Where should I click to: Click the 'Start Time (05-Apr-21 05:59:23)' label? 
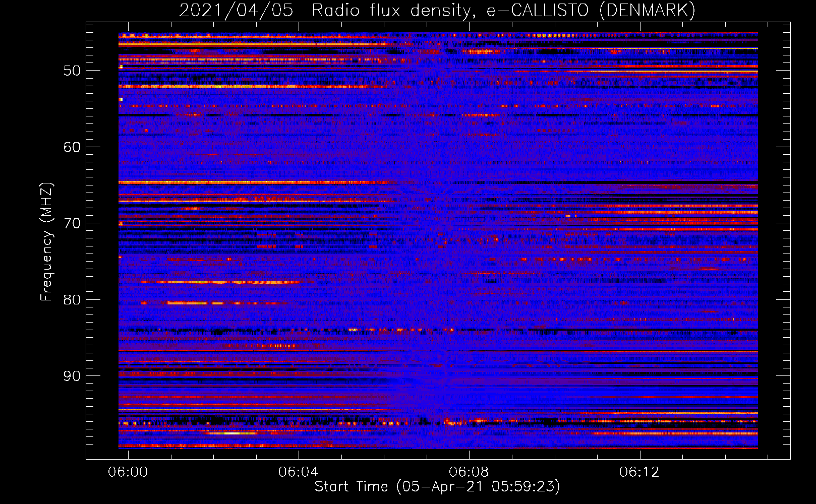tap(437, 487)
